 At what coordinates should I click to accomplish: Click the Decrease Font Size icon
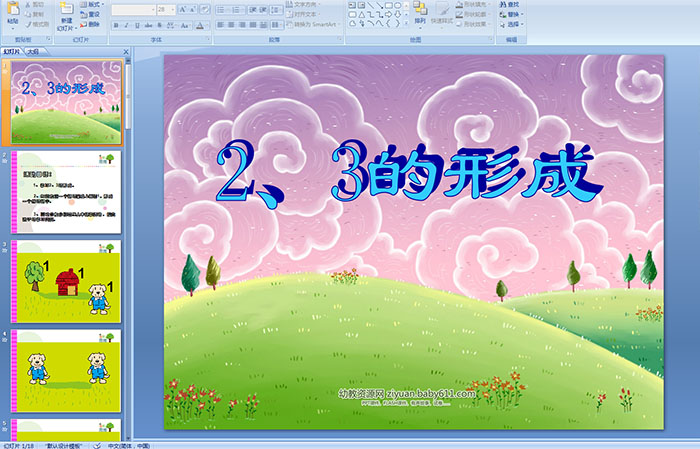click(x=193, y=9)
